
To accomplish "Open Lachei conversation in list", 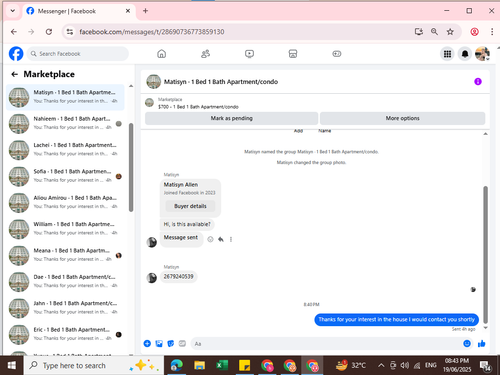I will pyautogui.click(x=65, y=150).
